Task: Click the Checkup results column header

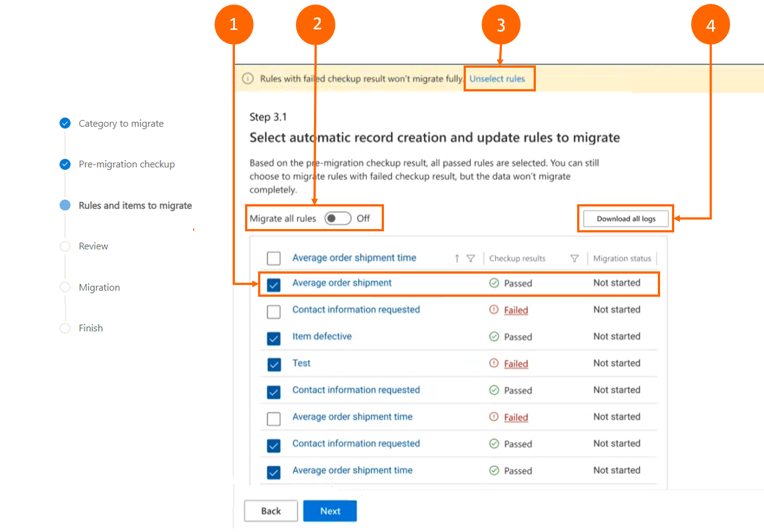Action: 517,258
